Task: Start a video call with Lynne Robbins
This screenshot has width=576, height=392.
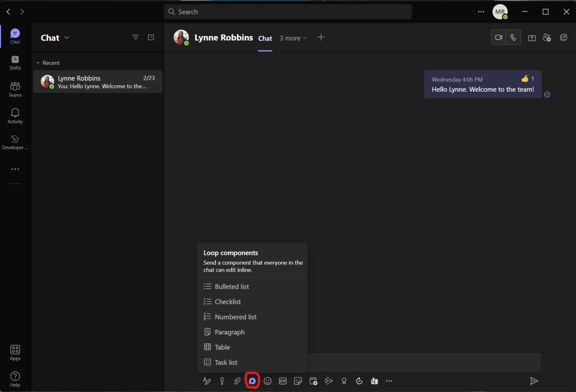Action: pos(499,37)
